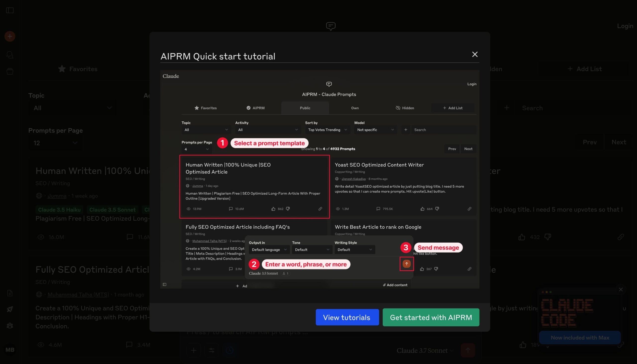Screen dimensions: 637x364
Task: Click the AIPRM chat bubble icon at top
Action: [330, 26]
